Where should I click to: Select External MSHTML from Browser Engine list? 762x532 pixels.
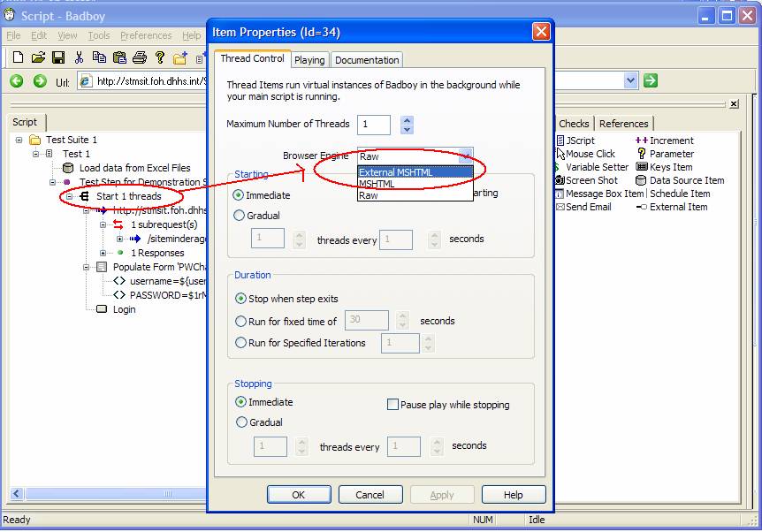[396, 172]
